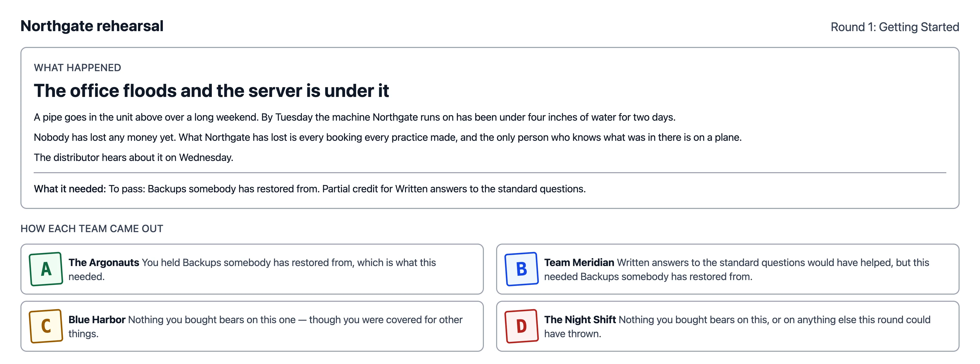
Task: Click the HOW EACH TEAM CAME OUT heading
Action: [92, 229]
